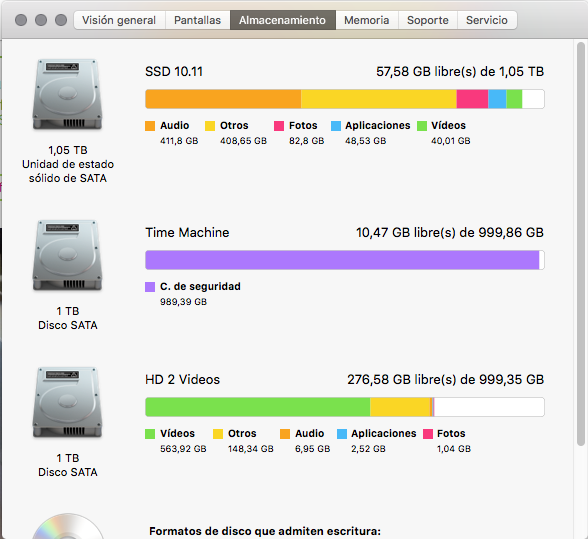The image size is (588, 539).
Task: Click the purple C. de seguridad swatch
Action: (150, 287)
